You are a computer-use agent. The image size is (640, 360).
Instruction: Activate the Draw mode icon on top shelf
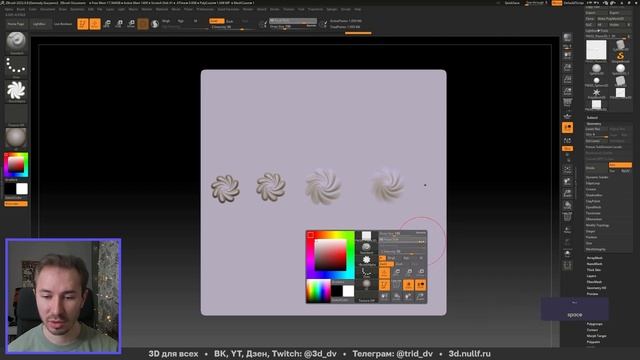tap(95, 24)
